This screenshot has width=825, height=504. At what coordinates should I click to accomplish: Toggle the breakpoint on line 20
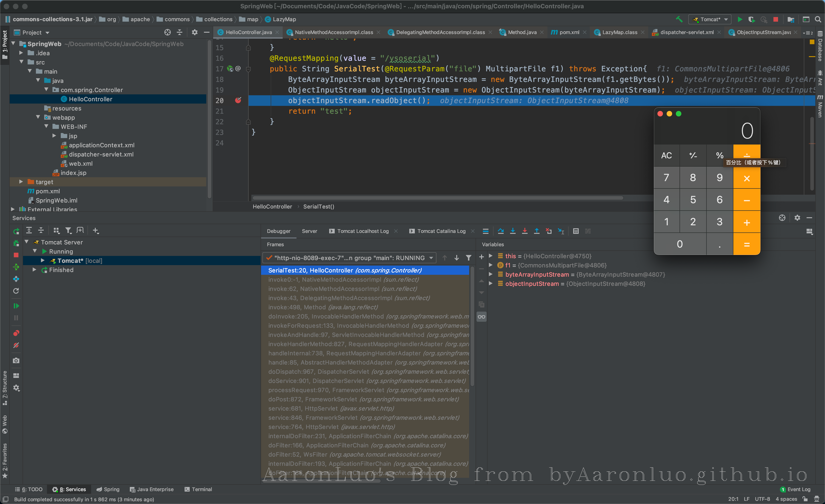(x=238, y=100)
